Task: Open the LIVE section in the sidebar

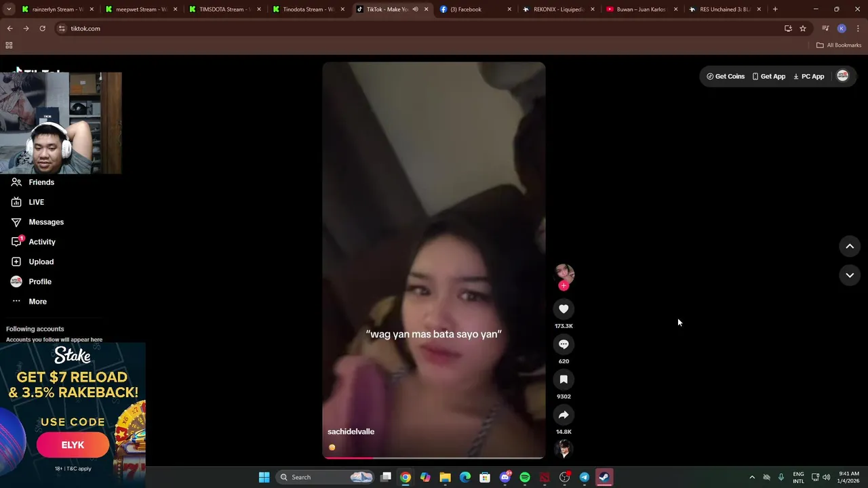Action: [x=28, y=202]
